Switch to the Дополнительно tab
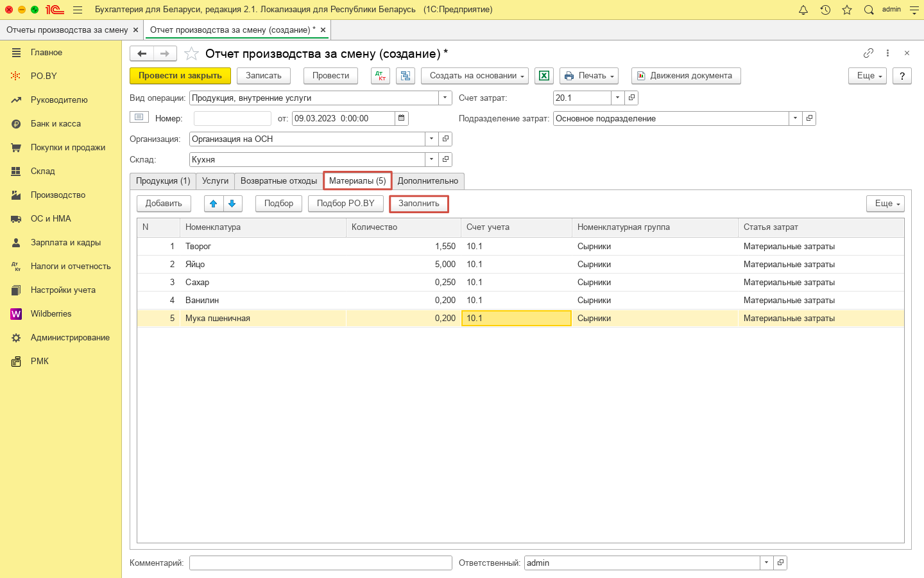This screenshot has width=924, height=578. coord(428,181)
